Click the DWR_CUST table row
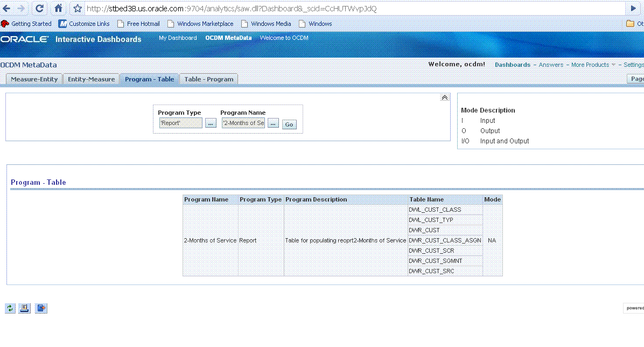 445,230
